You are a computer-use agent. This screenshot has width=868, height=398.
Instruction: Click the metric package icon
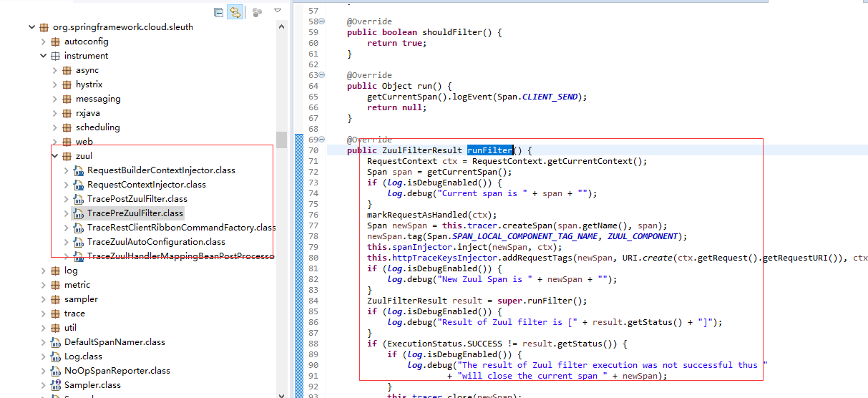click(x=54, y=285)
